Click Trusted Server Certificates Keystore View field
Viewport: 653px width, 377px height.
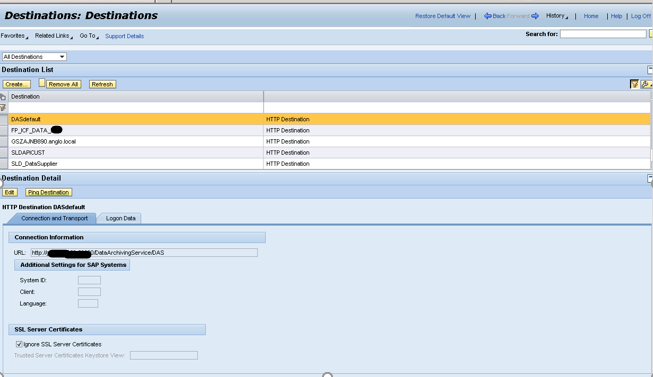[x=164, y=355]
